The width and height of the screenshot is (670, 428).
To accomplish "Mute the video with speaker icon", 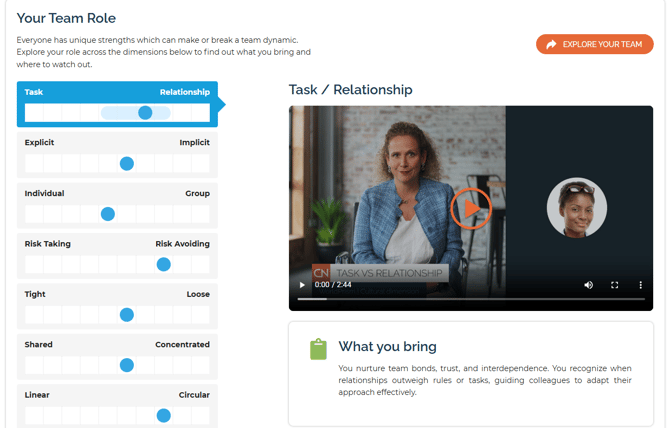I will click(588, 285).
